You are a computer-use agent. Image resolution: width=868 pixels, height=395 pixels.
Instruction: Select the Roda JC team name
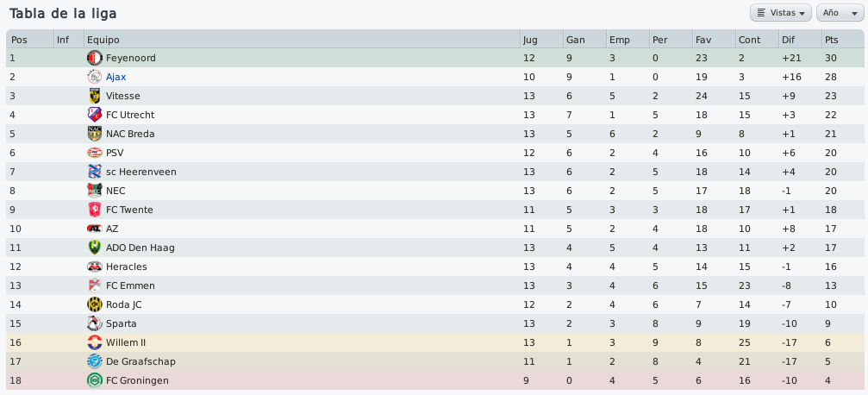124,304
